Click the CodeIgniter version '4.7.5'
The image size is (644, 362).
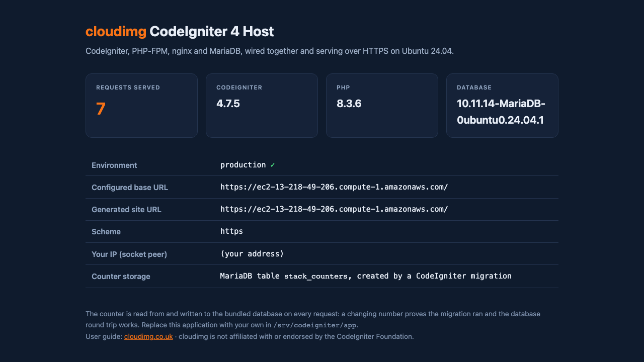228,104
